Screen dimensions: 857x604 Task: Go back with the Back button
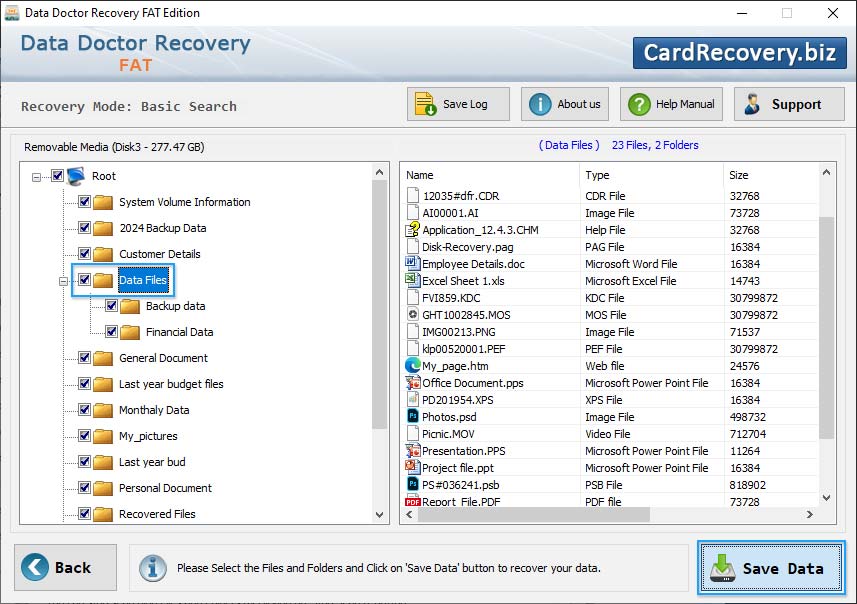click(66, 567)
